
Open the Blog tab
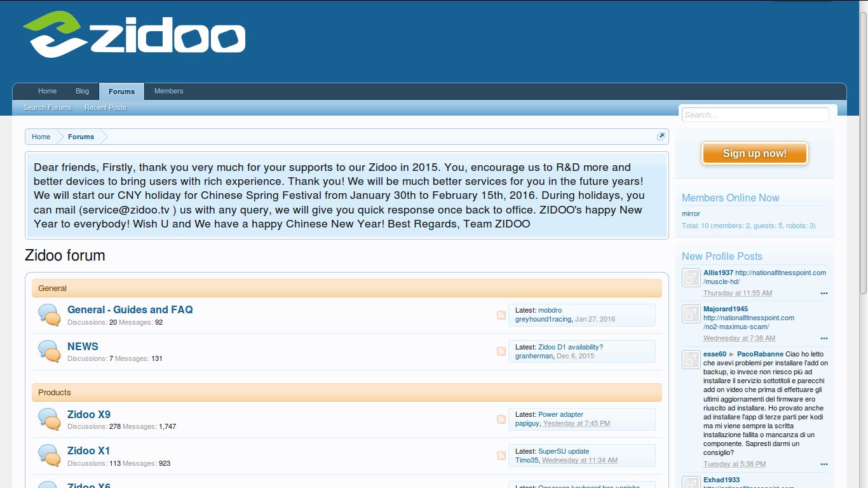83,91
